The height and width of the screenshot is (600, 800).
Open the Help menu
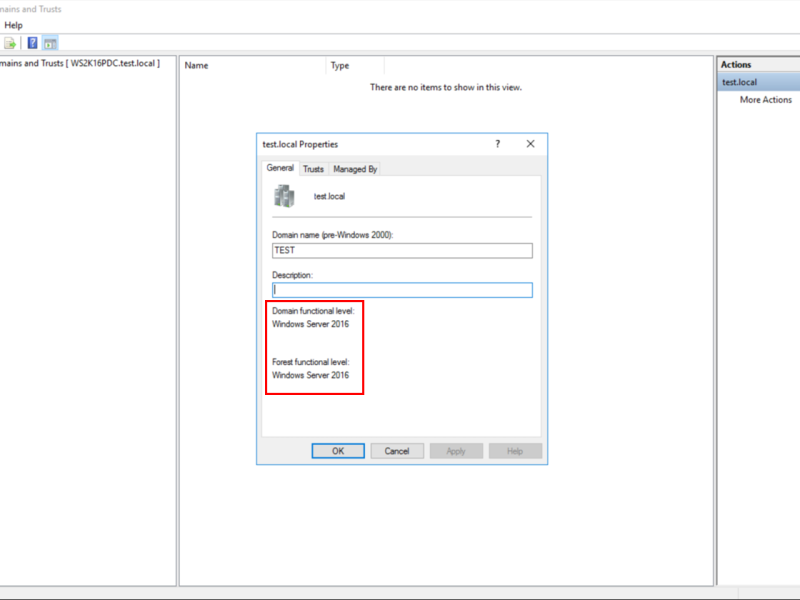(x=13, y=25)
